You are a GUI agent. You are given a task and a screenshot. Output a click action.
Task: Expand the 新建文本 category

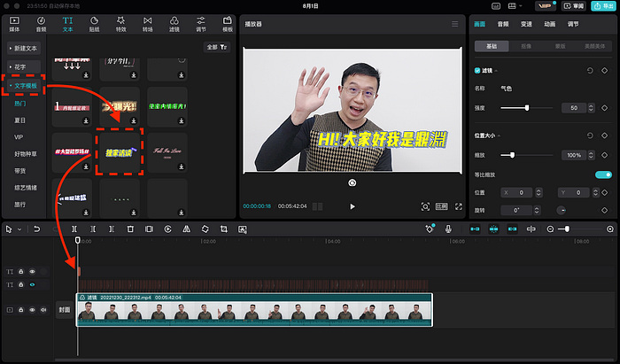[24, 48]
